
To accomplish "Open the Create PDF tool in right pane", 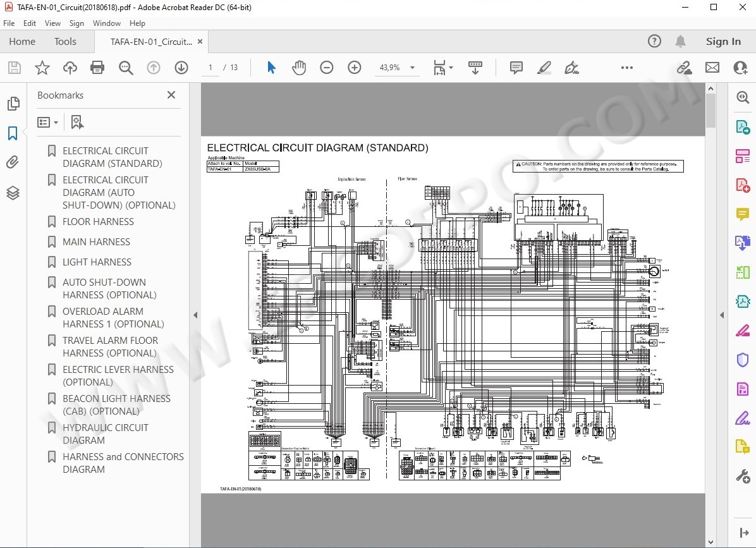I will click(743, 185).
